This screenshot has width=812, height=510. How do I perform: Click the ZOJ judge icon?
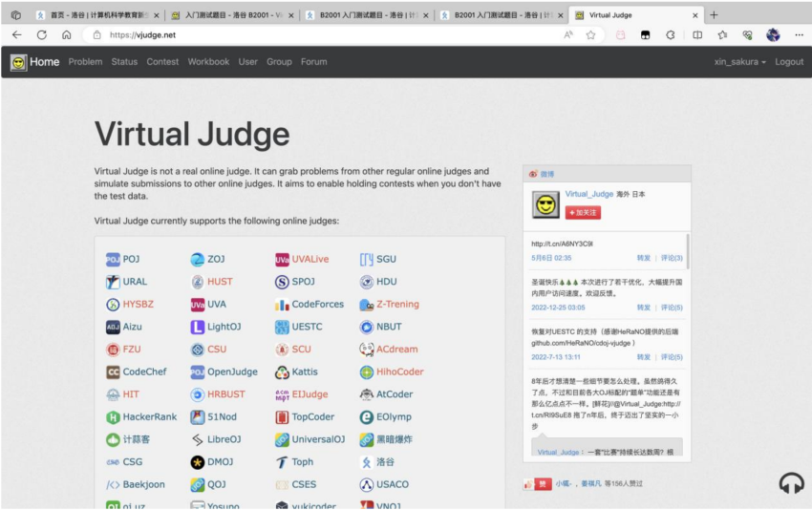[x=198, y=260]
